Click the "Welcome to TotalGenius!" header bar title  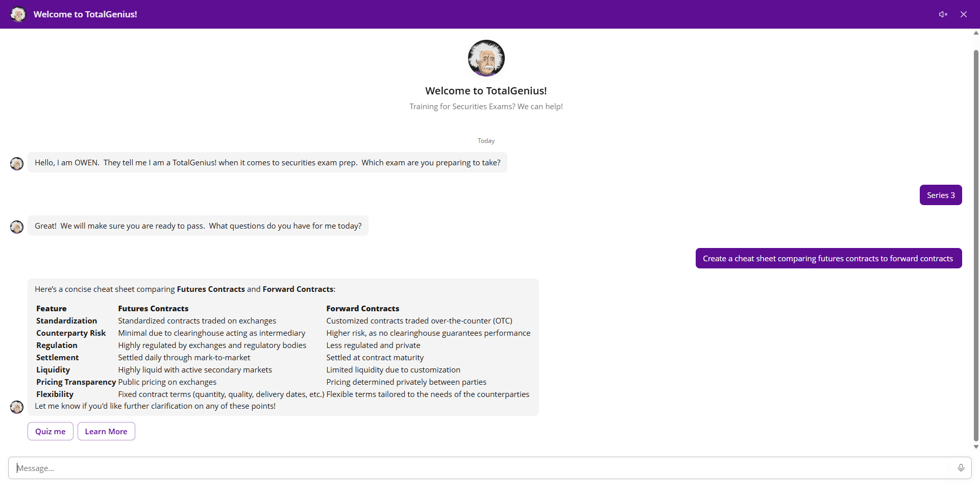coord(85,14)
